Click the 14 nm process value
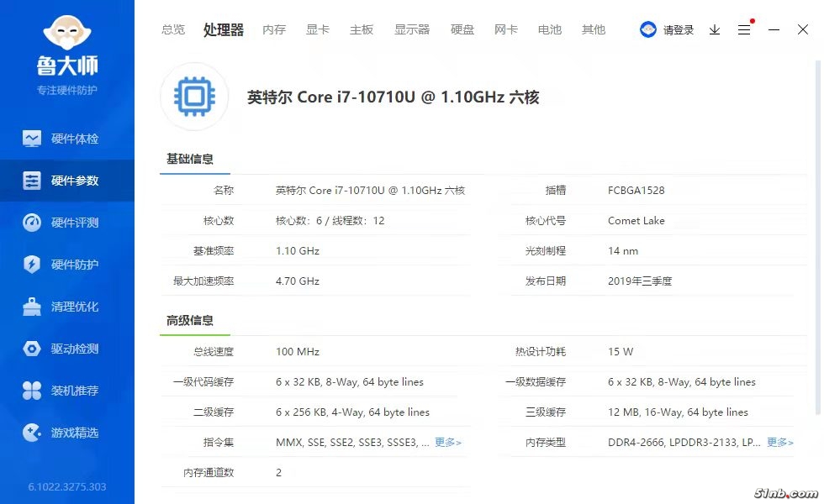 point(623,251)
